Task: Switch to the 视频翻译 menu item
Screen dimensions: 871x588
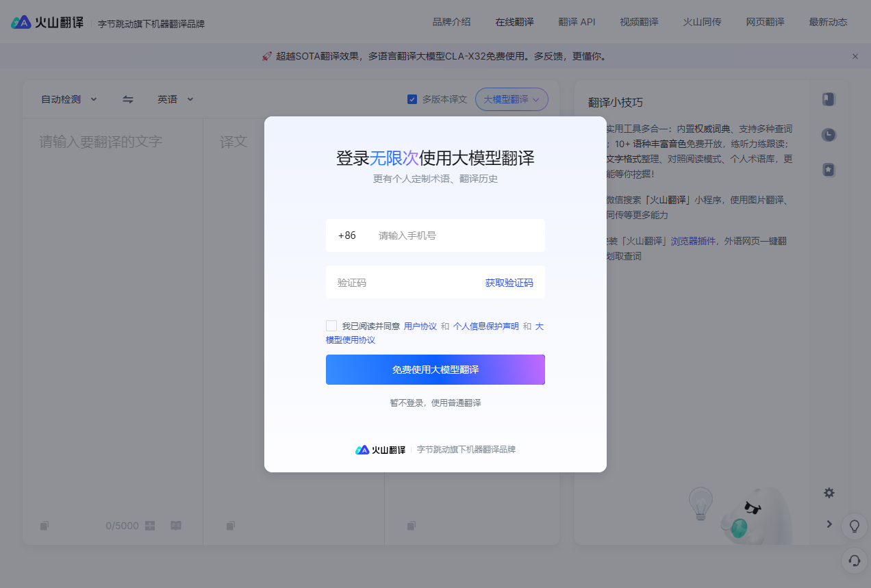Action: click(x=638, y=21)
